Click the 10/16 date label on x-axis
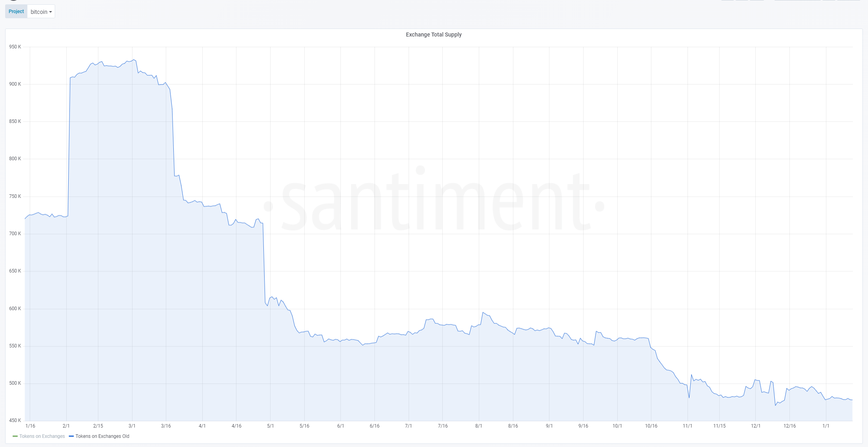Image resolution: width=868 pixels, height=447 pixels. (x=651, y=426)
